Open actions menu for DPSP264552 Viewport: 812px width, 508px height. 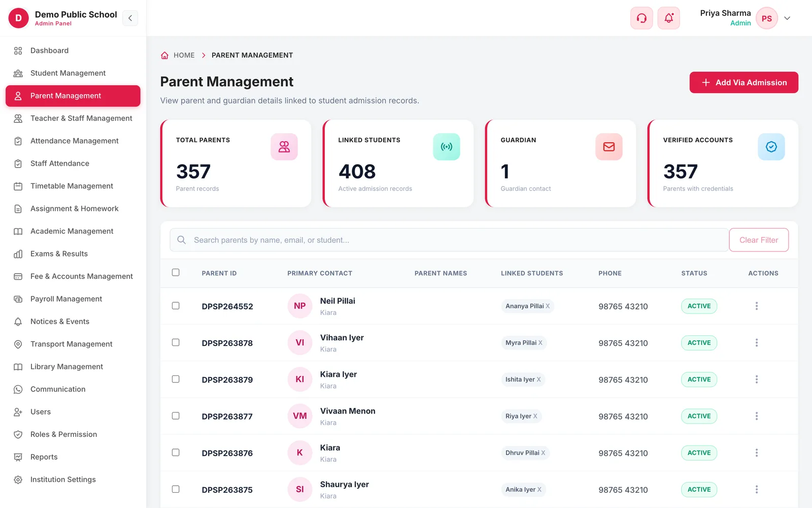tap(756, 306)
